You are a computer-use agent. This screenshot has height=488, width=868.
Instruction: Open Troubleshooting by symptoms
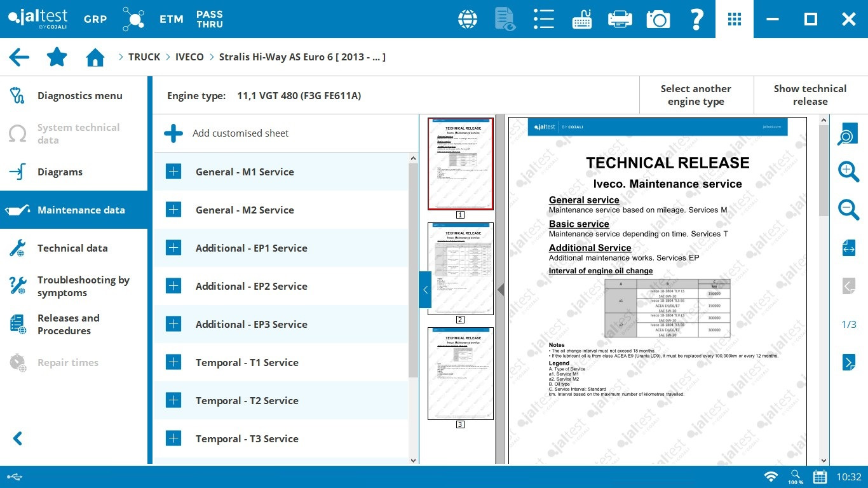(x=74, y=286)
